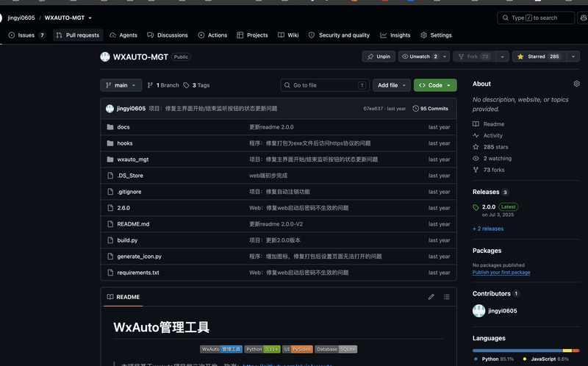Screen dimensions: 588x366
Task: Click the hooks folder icon
Action: coord(110,143)
